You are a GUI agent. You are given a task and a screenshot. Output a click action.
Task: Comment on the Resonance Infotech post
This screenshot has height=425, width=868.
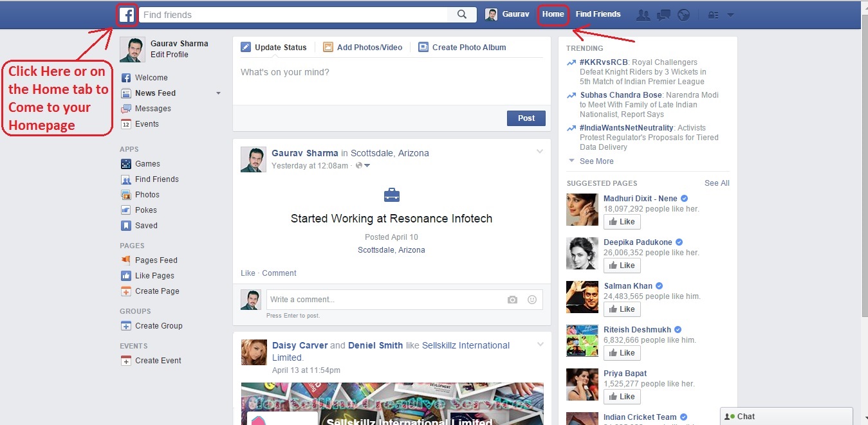pos(279,273)
